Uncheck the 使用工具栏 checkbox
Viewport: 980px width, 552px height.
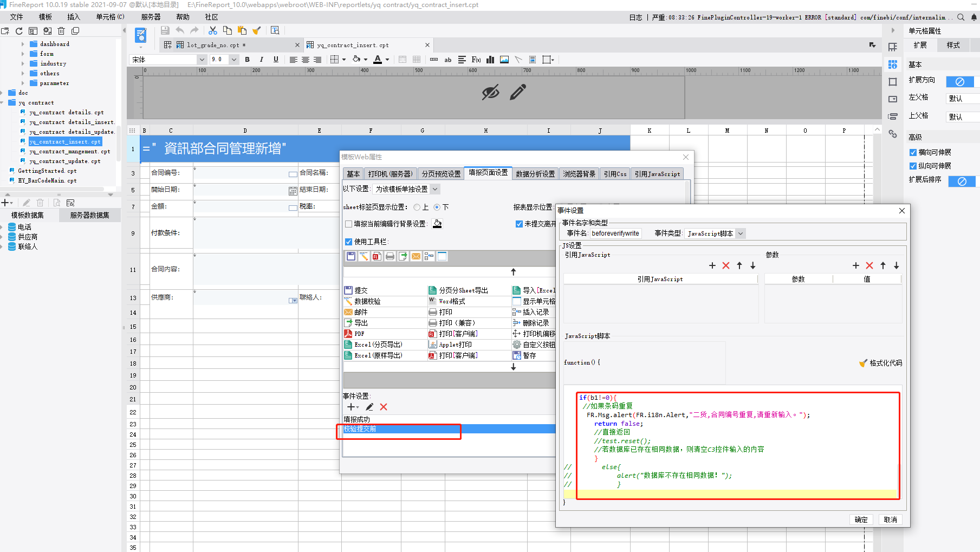pos(349,242)
